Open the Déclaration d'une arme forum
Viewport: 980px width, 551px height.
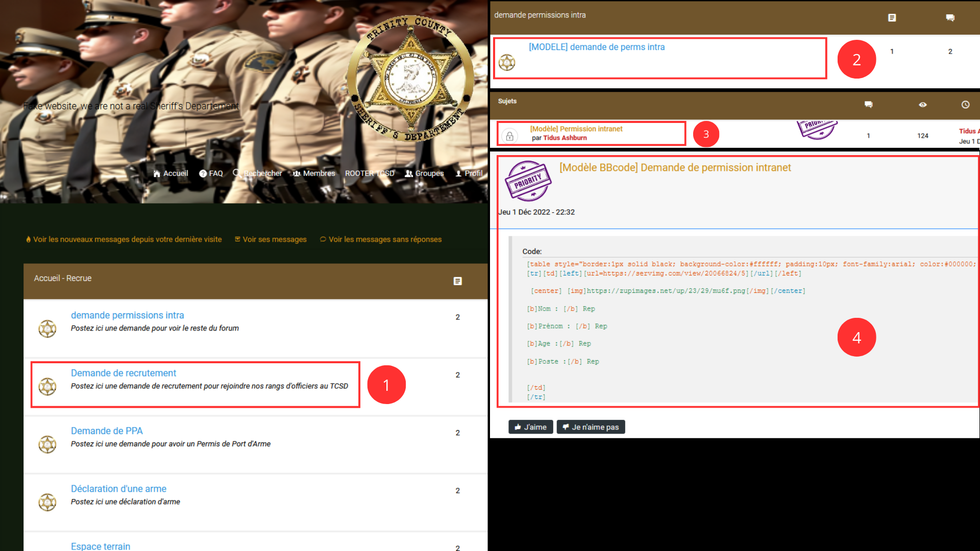[x=118, y=488]
